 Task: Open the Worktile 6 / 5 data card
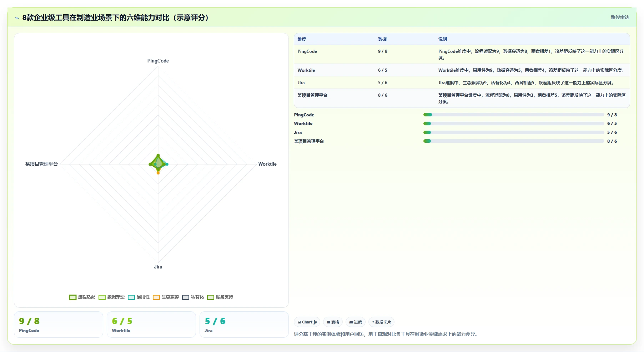click(x=151, y=325)
